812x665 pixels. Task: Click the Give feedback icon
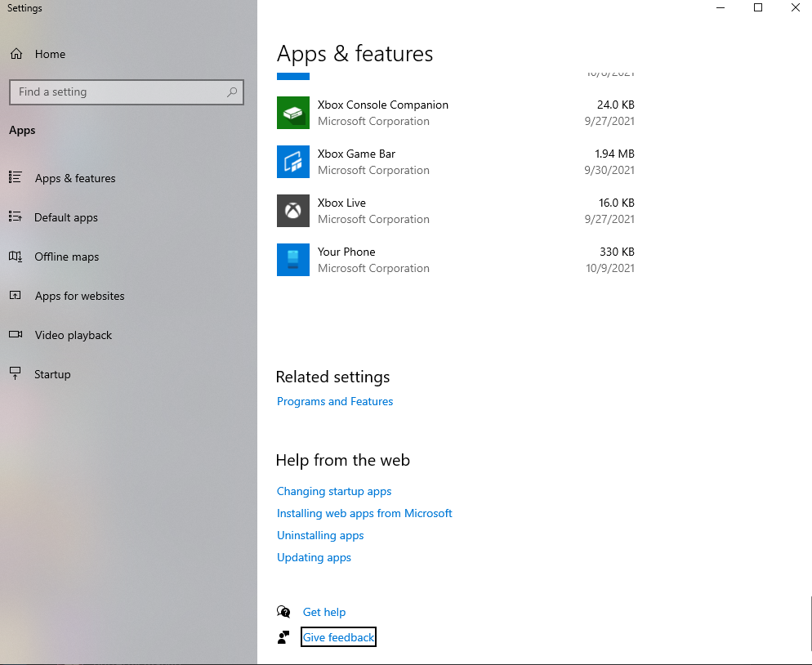[283, 636]
